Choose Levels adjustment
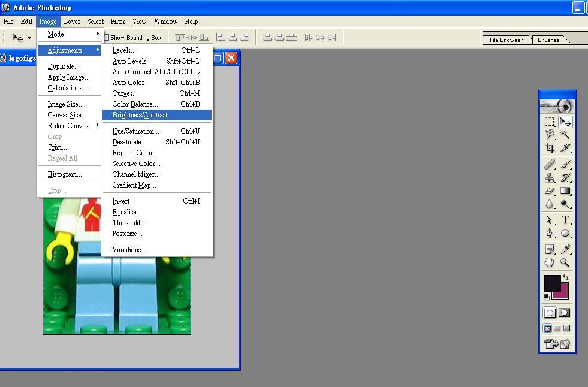The height and width of the screenshot is (387, 588). tap(157, 50)
